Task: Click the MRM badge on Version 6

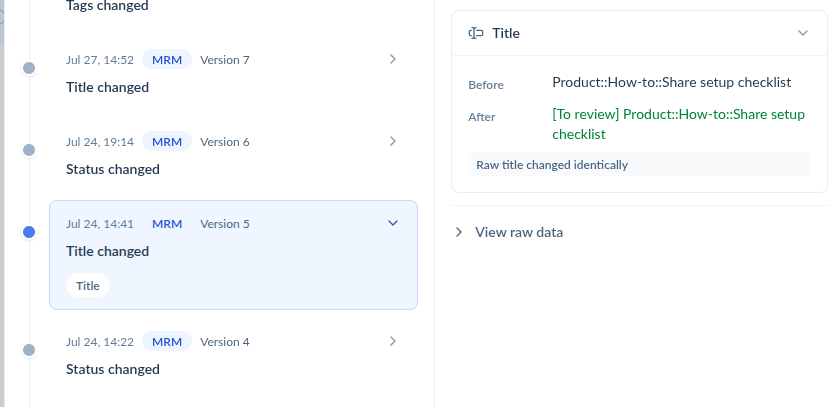Action: 167,142
